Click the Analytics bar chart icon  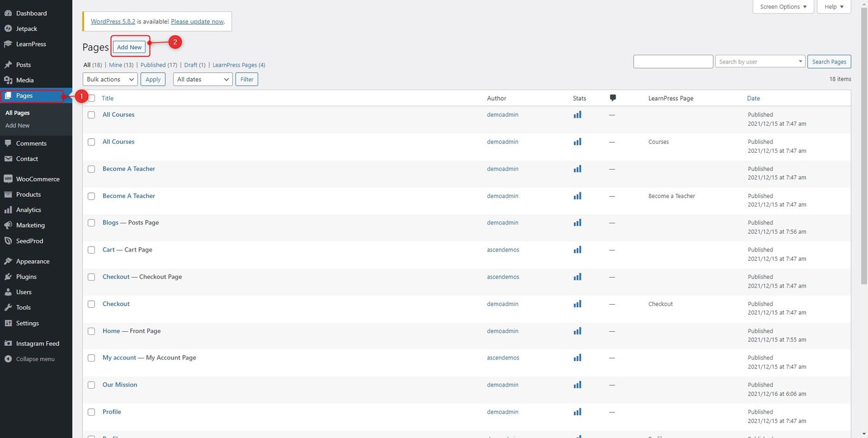point(8,210)
